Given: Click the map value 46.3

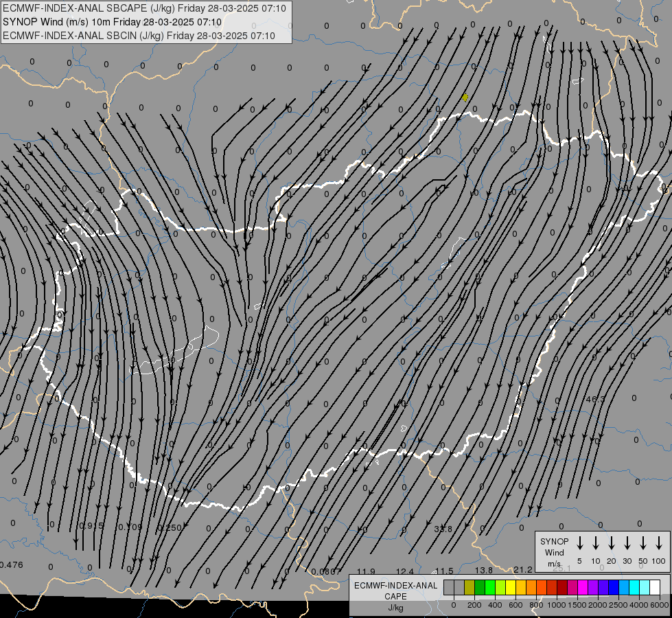Looking at the screenshot, I should [595, 399].
